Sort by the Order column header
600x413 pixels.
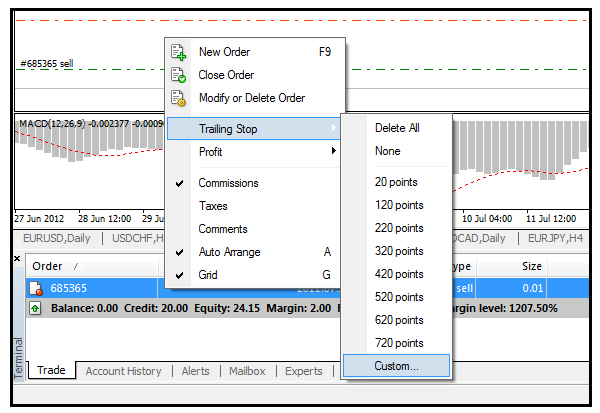coord(48,266)
